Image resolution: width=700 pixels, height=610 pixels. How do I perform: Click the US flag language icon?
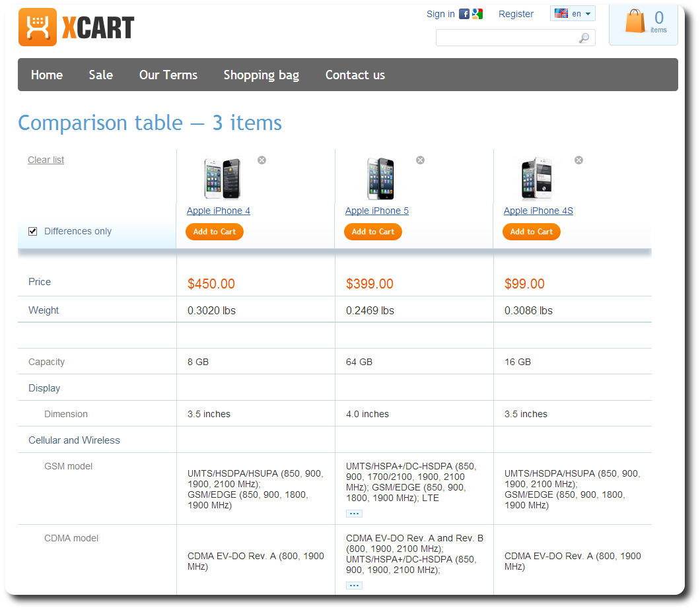pos(561,13)
